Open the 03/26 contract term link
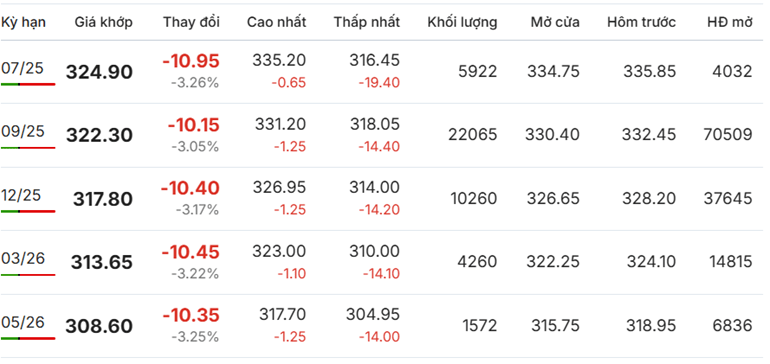 (x=23, y=258)
